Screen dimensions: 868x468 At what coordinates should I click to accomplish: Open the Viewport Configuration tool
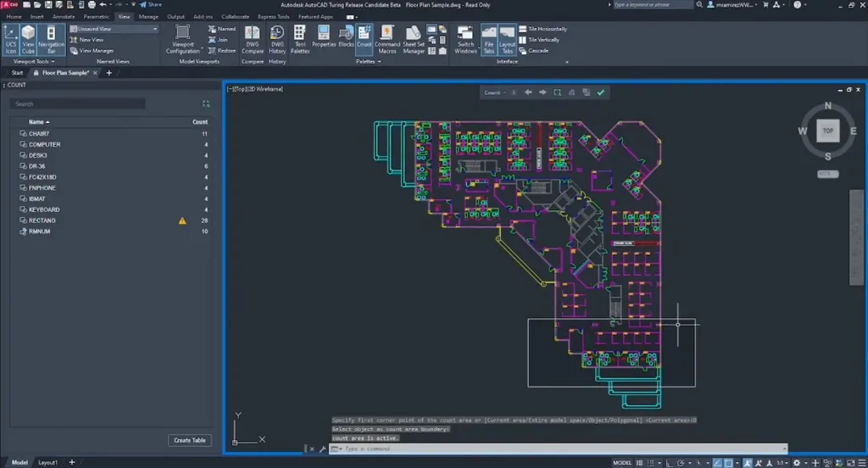tap(183, 39)
